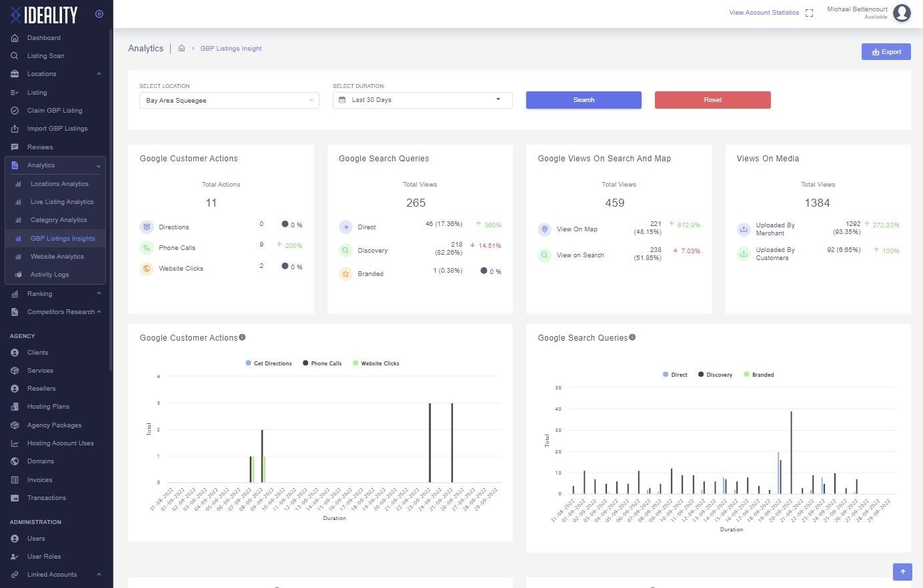
Task: Click info icon beside Google Customer Actions chart
Action: [x=242, y=337]
